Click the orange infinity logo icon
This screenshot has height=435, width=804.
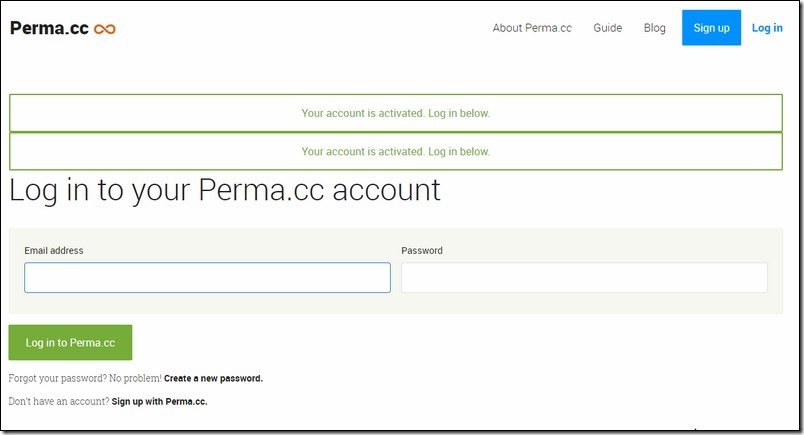[x=105, y=29]
